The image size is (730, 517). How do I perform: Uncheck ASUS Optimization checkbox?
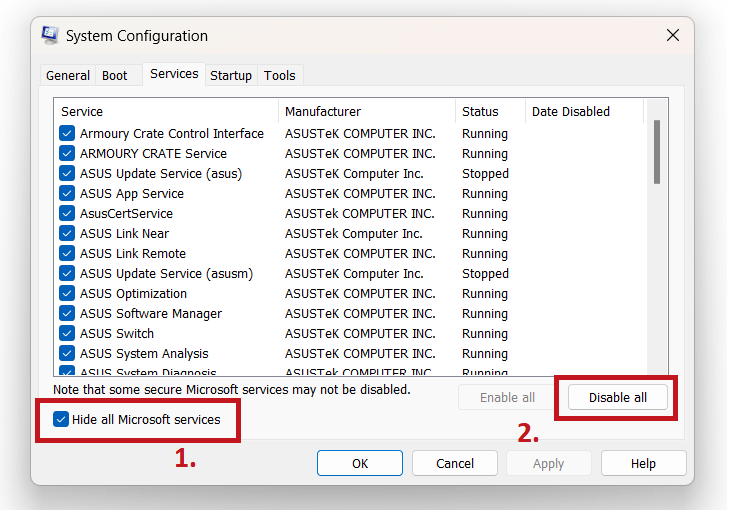(67, 294)
